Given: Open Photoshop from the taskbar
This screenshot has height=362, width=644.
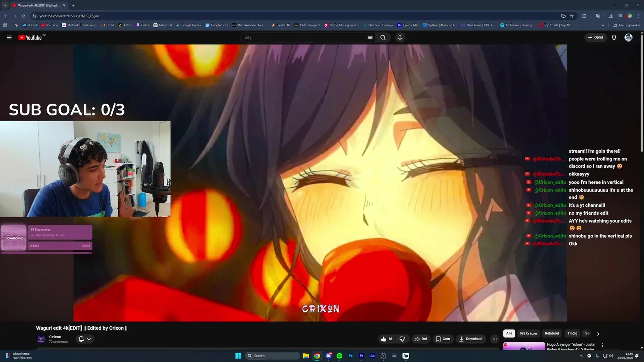Looking at the screenshot, I should 350,356.
